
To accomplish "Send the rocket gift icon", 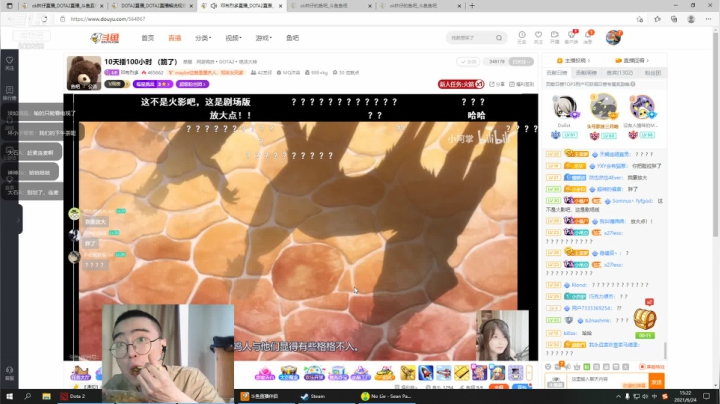I will (426, 372).
